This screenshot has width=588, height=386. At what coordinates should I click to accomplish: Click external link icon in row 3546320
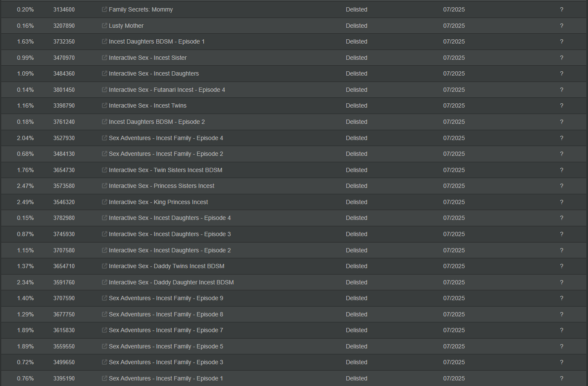click(x=105, y=202)
